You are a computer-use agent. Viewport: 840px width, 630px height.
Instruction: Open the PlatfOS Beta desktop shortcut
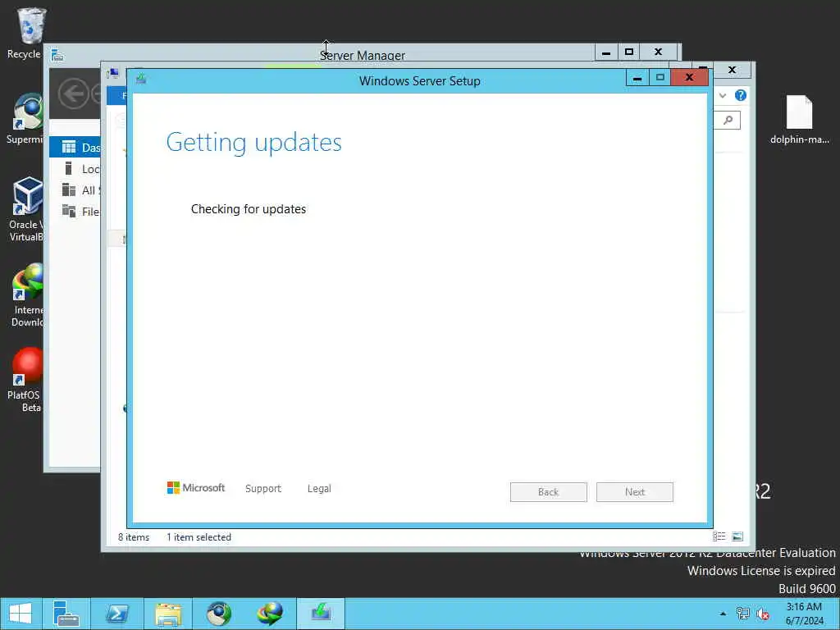(x=25, y=379)
